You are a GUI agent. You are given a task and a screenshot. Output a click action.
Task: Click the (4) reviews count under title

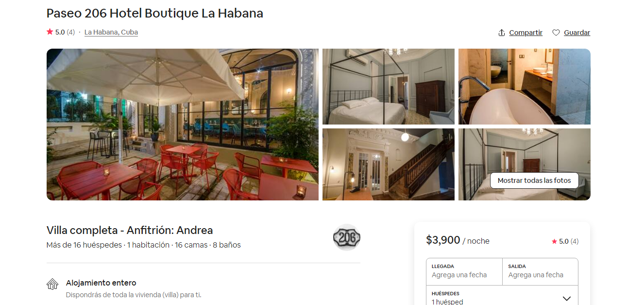70,32
